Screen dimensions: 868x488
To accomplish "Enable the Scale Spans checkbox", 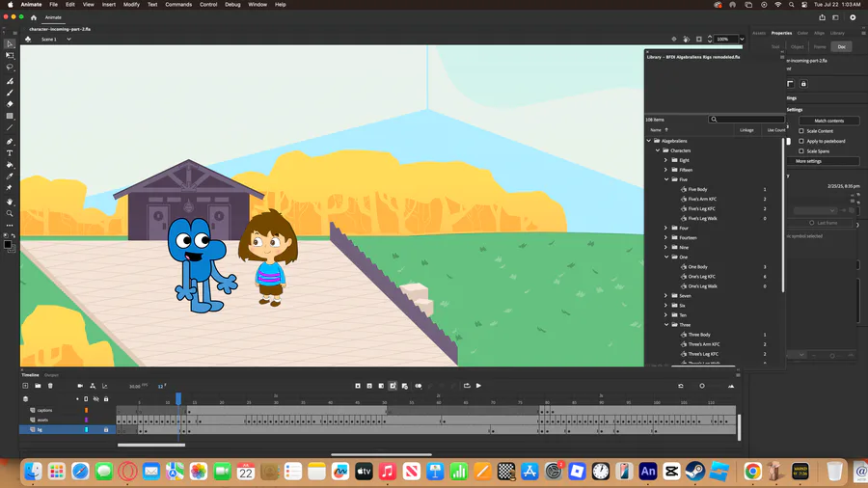I will click(x=801, y=151).
